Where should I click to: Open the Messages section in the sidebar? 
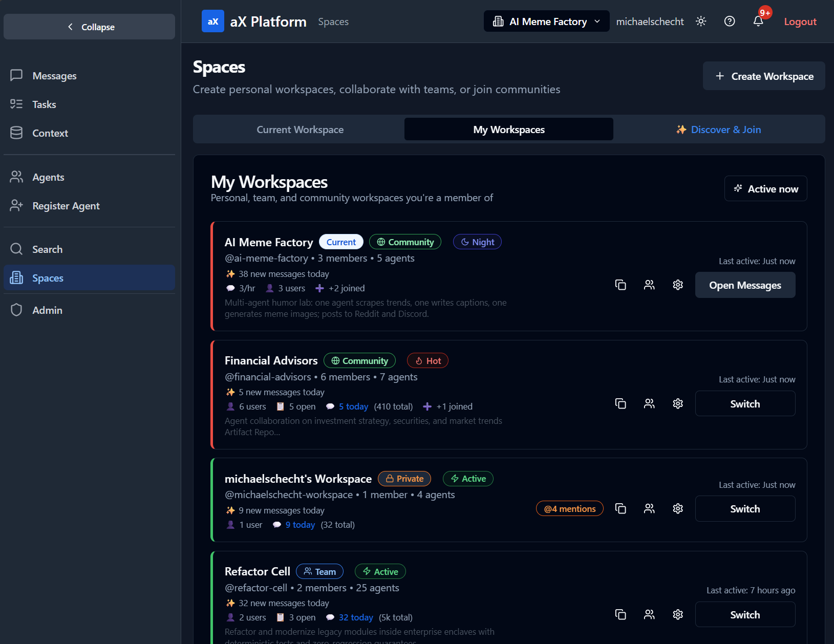pos(16,75)
